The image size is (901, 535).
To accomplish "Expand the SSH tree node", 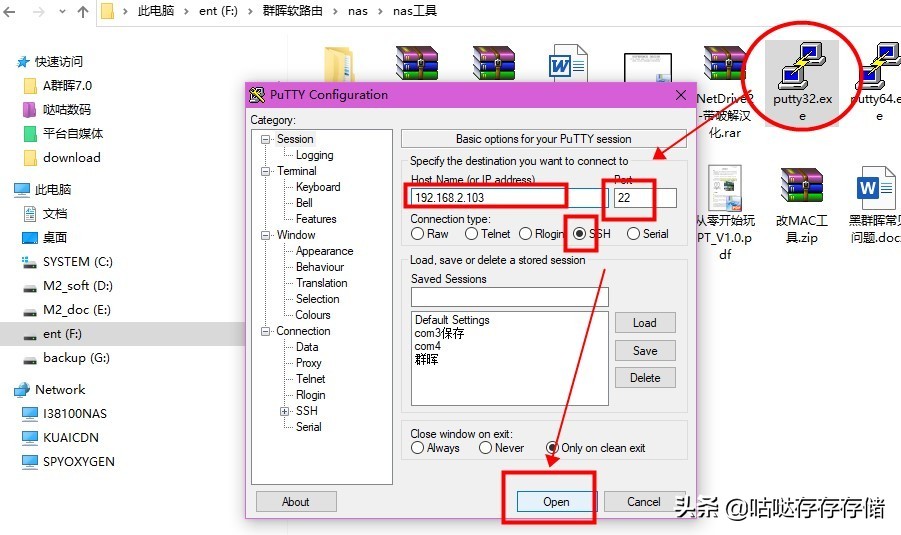I will tap(284, 411).
